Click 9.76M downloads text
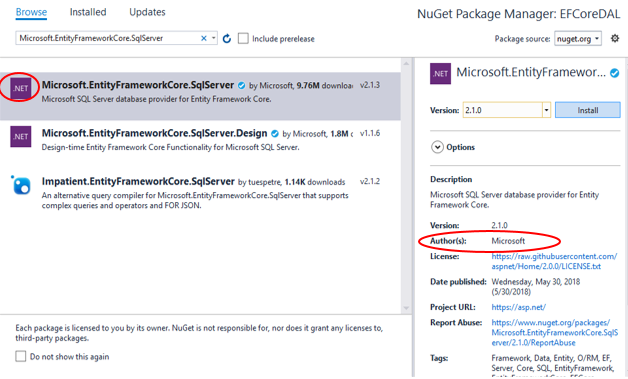Image resolution: width=628 pixels, height=379 pixels. click(324, 85)
